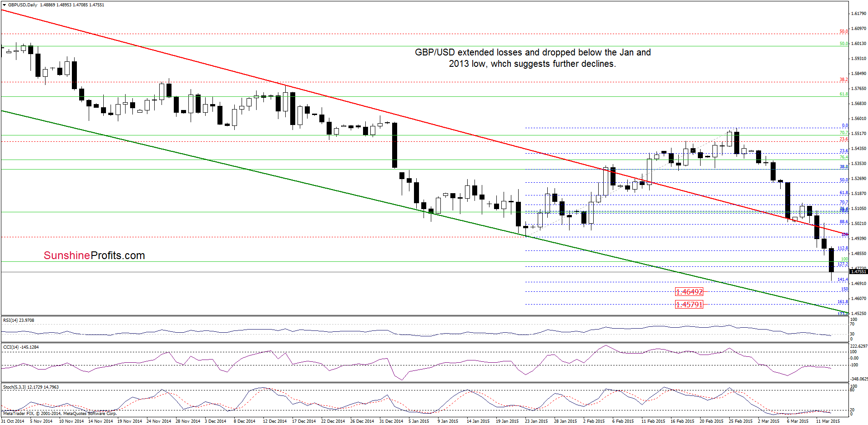Image resolution: width=868 pixels, height=425 pixels.
Task: Click the 222.6297 CCI scale value
Action: click(x=858, y=346)
